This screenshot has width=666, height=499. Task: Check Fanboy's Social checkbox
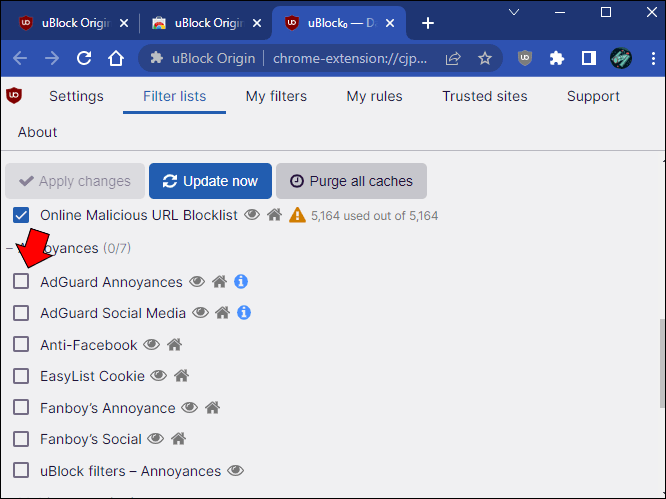(x=21, y=439)
